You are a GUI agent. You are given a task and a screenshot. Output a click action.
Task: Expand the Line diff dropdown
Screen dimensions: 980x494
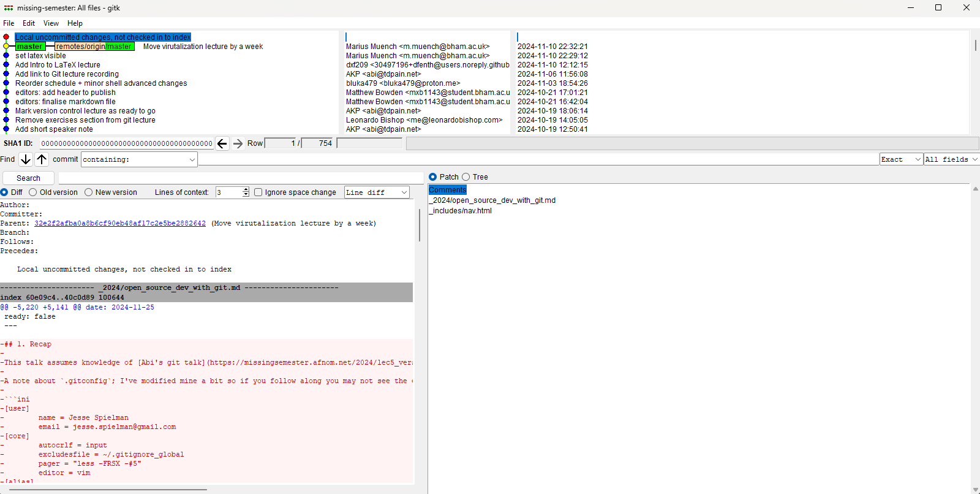[377, 192]
